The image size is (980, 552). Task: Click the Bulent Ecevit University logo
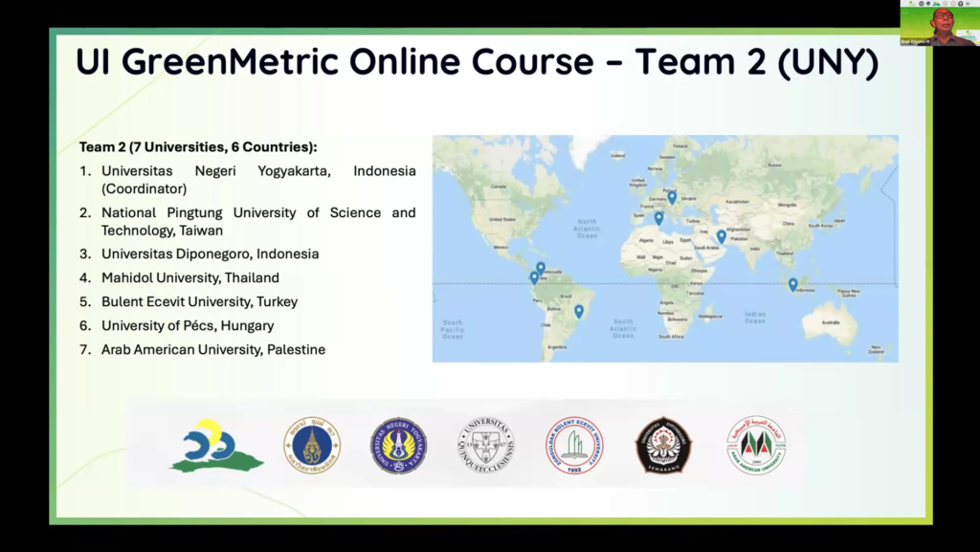tap(574, 446)
